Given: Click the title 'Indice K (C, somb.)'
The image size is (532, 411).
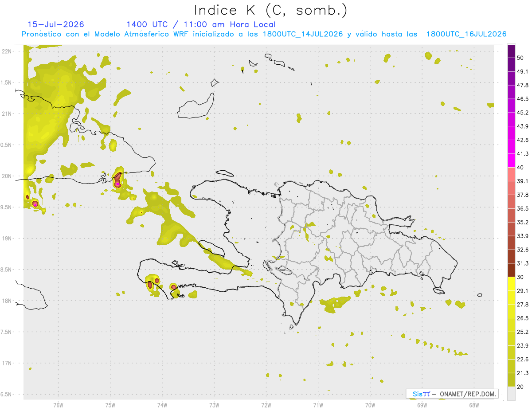Looking at the screenshot, I should pos(270,11).
